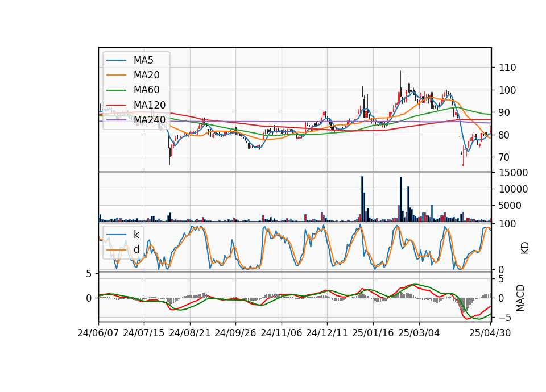546x392 pixels.
Task: Click the 70 price axis tick
Action: [504, 157]
